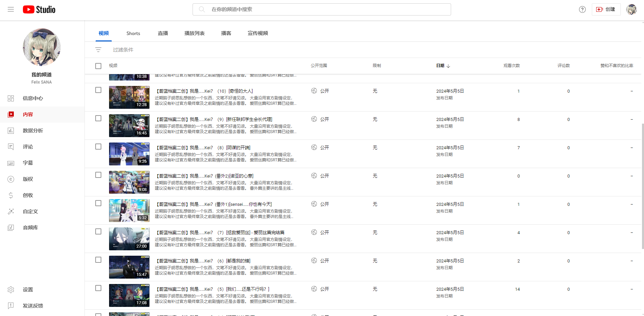Switch to the 播放列表 tab
The height and width of the screenshot is (316, 644).
point(195,33)
